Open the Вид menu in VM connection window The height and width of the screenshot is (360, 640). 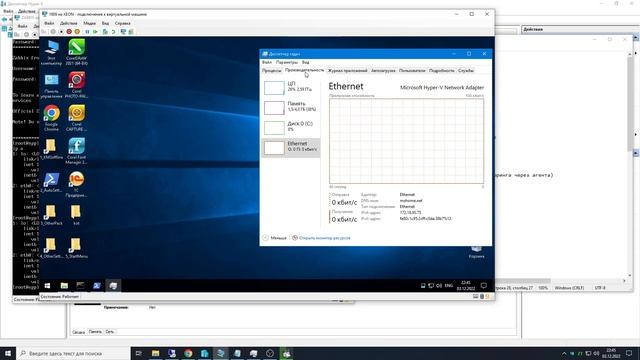[x=105, y=23]
